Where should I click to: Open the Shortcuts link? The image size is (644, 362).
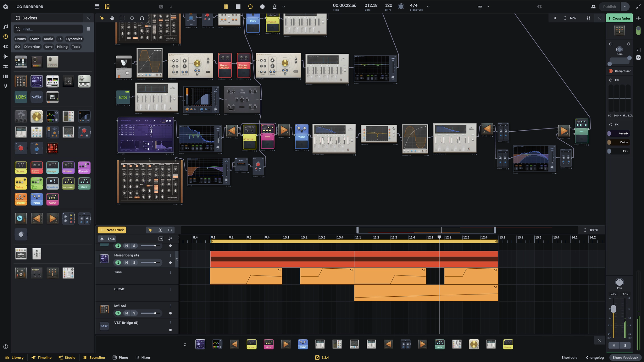click(569, 358)
